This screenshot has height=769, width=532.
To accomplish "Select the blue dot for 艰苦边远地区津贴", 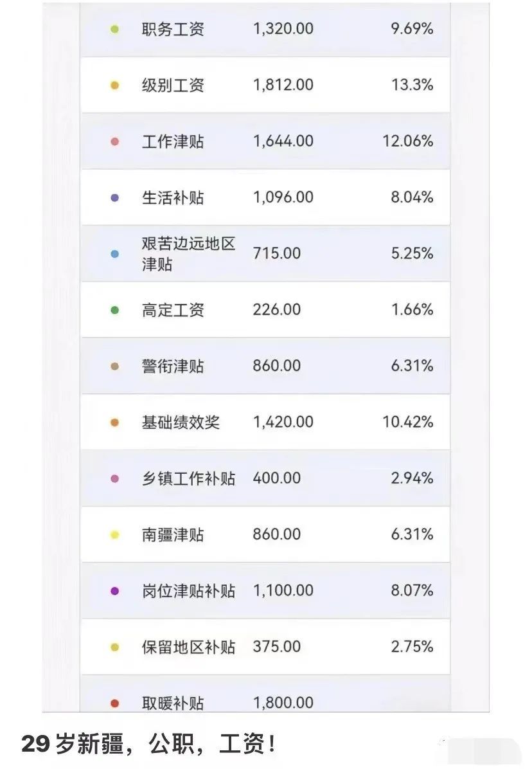I will (115, 254).
